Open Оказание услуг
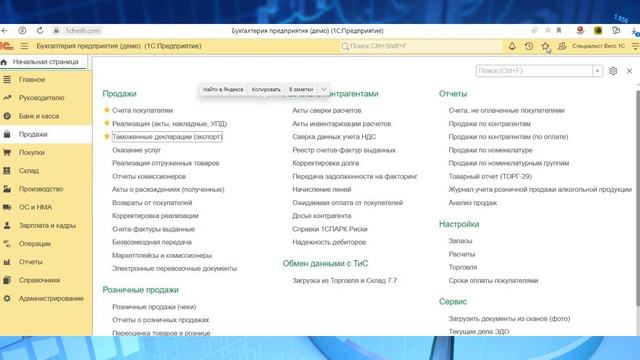 [x=136, y=150]
